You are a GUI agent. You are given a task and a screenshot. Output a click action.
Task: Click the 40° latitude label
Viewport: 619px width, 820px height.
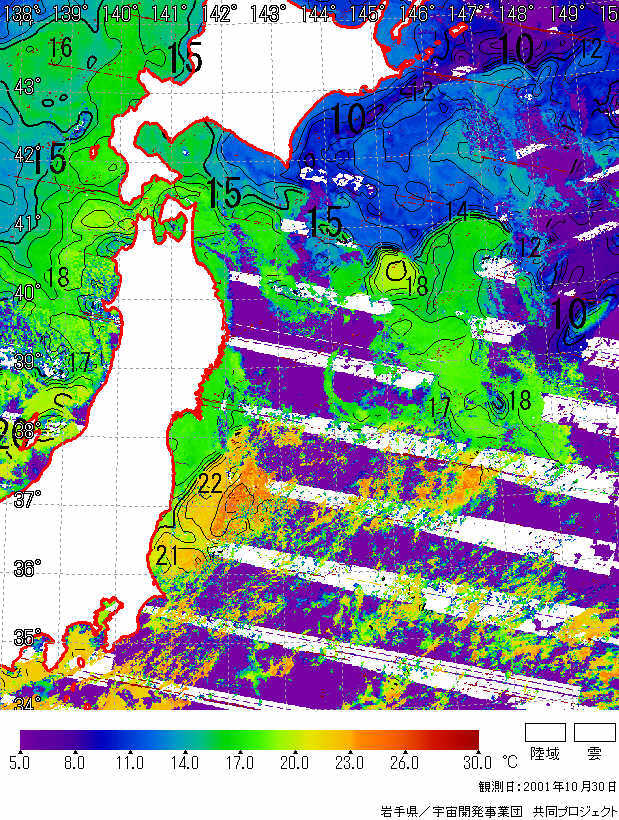pos(28,293)
